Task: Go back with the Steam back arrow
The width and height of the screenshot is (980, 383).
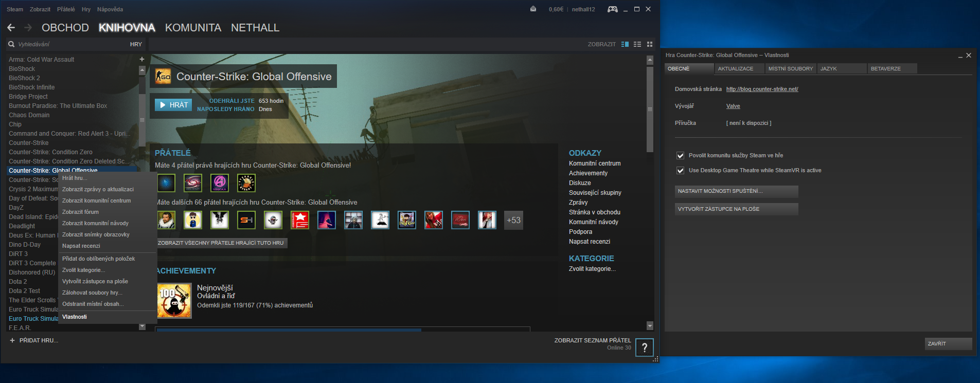Action: pos(11,28)
